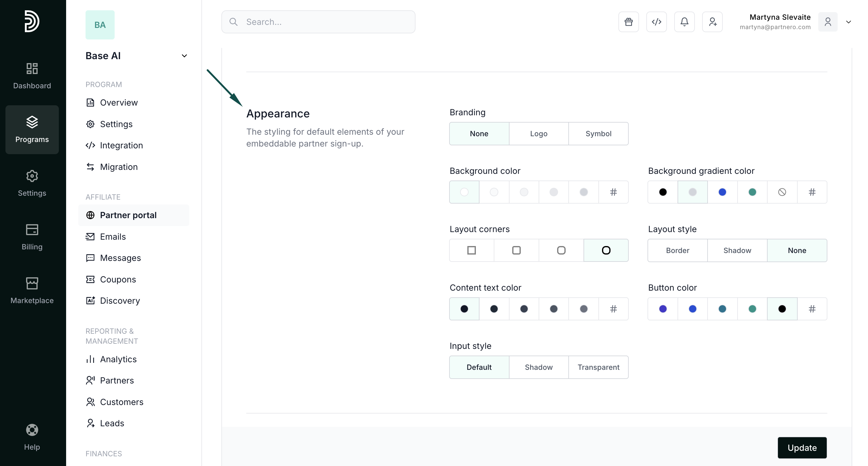Viewport: 868px width, 466px height.
Task: Click the gift box icon in header
Action: [x=628, y=22]
